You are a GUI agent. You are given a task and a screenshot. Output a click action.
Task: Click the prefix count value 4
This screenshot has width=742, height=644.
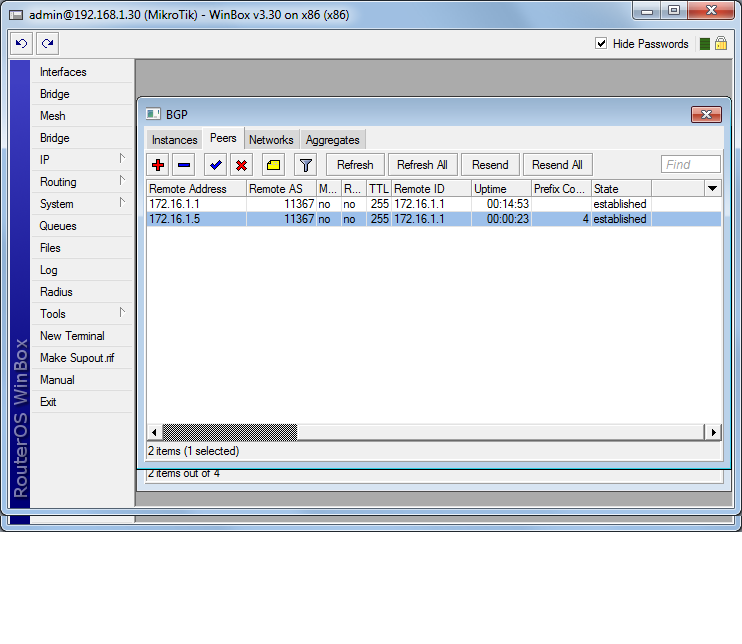click(585, 219)
